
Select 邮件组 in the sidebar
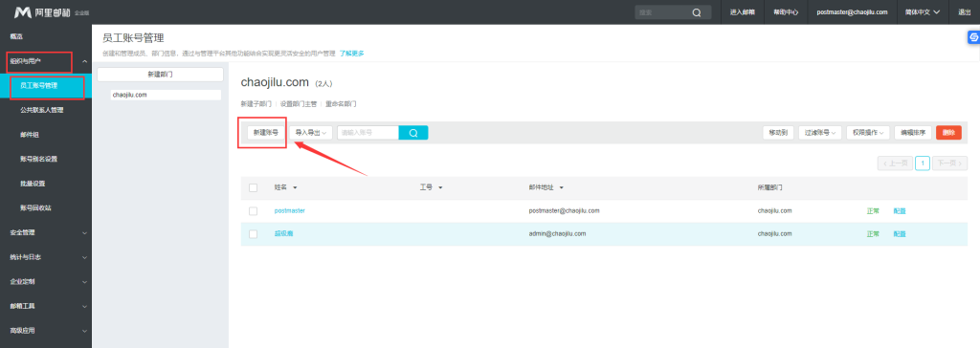point(30,135)
